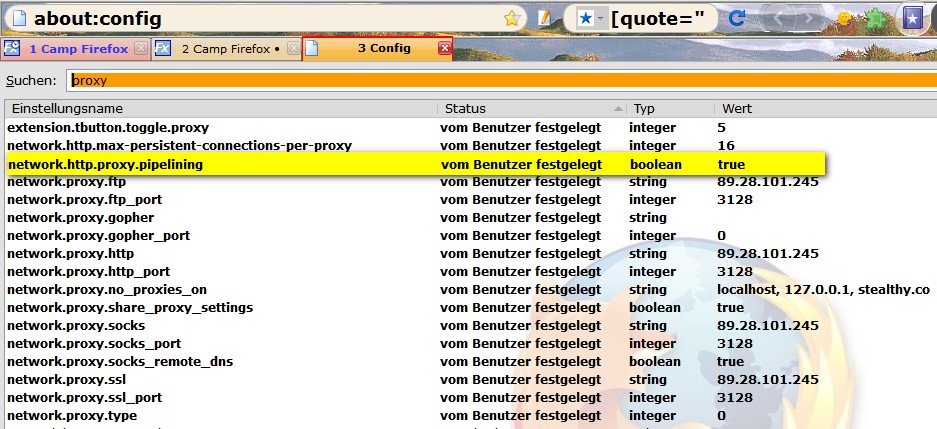The width and height of the screenshot is (937, 429).
Task: Click the localhost, 127.0.0.1 value of no_proxies_on
Action: click(823, 290)
